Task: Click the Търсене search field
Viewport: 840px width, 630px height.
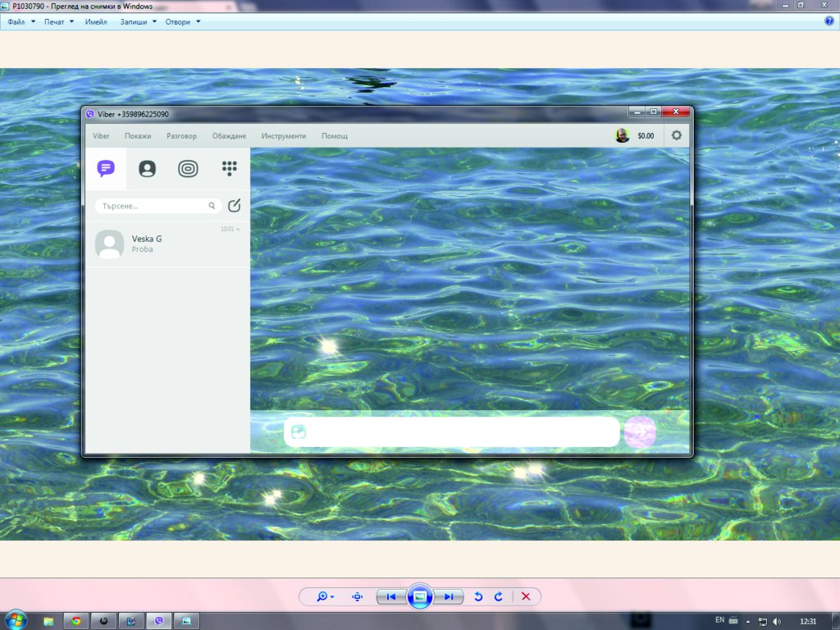Action: [x=153, y=206]
